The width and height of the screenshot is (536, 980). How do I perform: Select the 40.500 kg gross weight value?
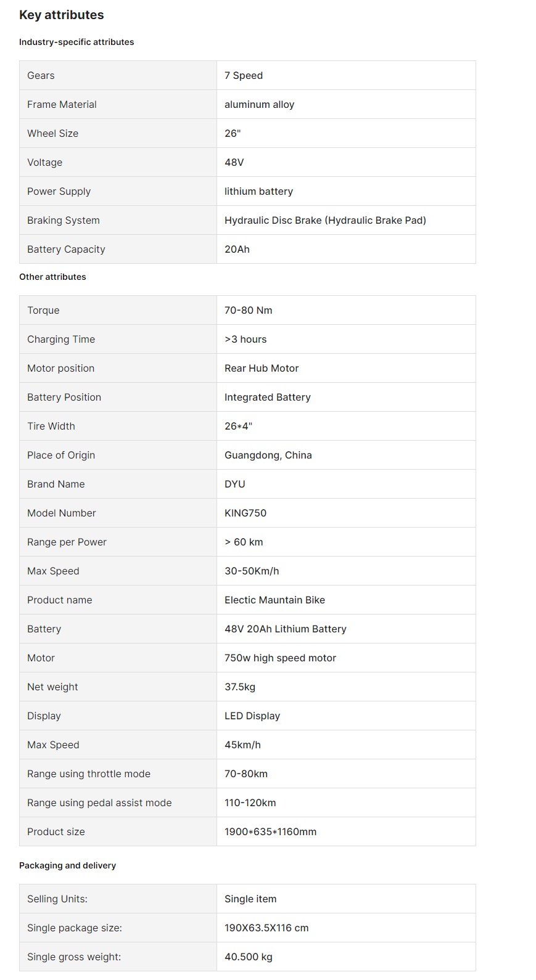point(249,957)
